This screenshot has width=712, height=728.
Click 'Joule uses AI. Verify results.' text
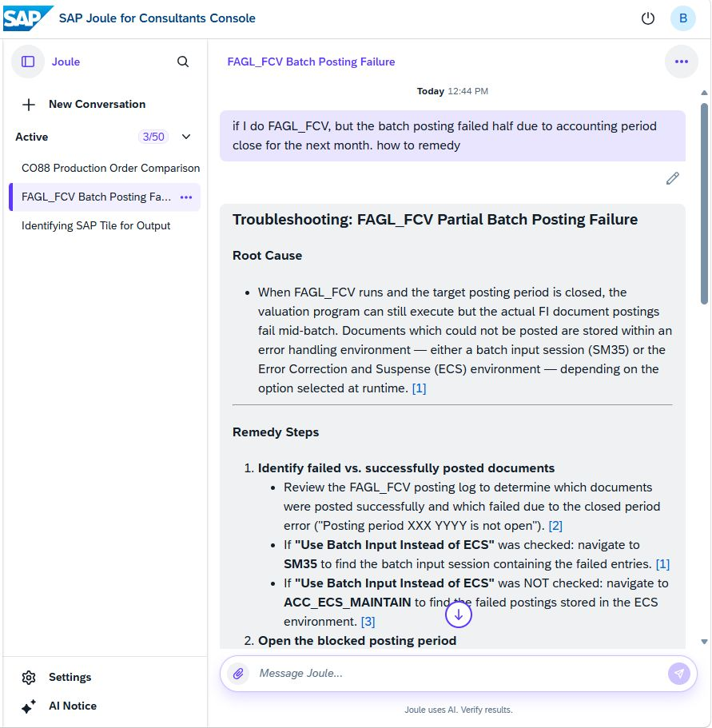click(458, 710)
